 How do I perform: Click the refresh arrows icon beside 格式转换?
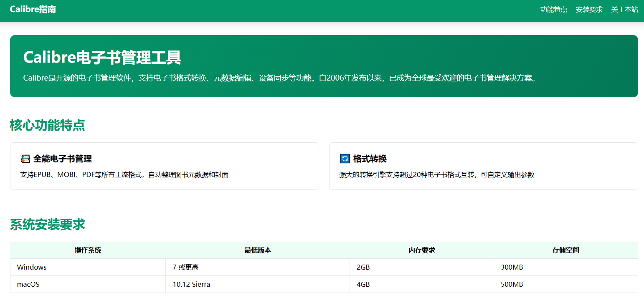345,159
